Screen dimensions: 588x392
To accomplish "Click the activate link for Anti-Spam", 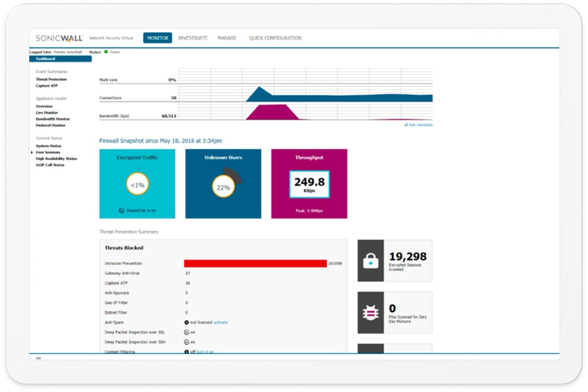I will (x=221, y=323).
